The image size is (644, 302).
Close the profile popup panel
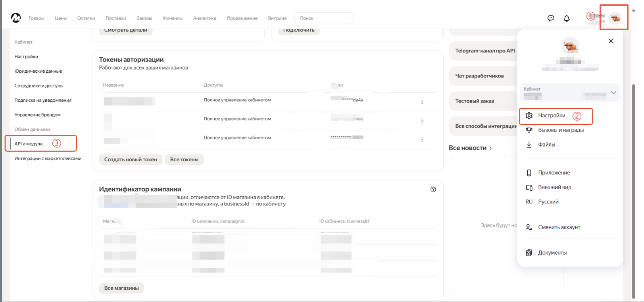click(611, 41)
